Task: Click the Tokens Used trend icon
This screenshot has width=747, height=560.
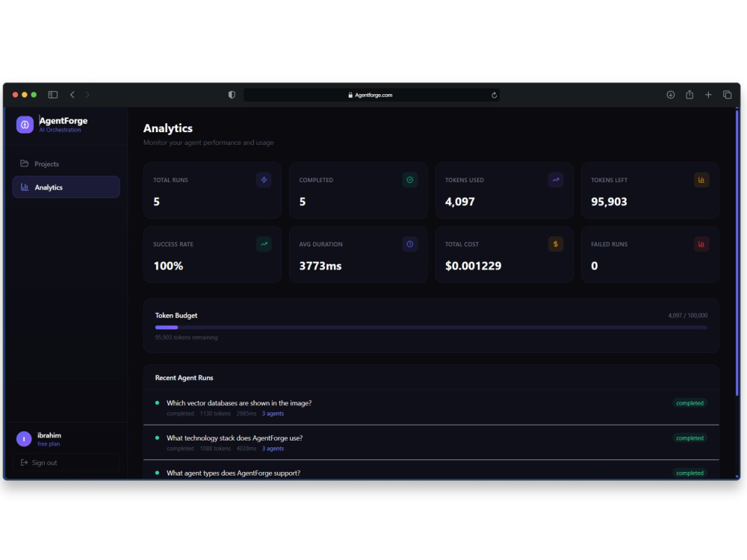Action: coord(556,180)
